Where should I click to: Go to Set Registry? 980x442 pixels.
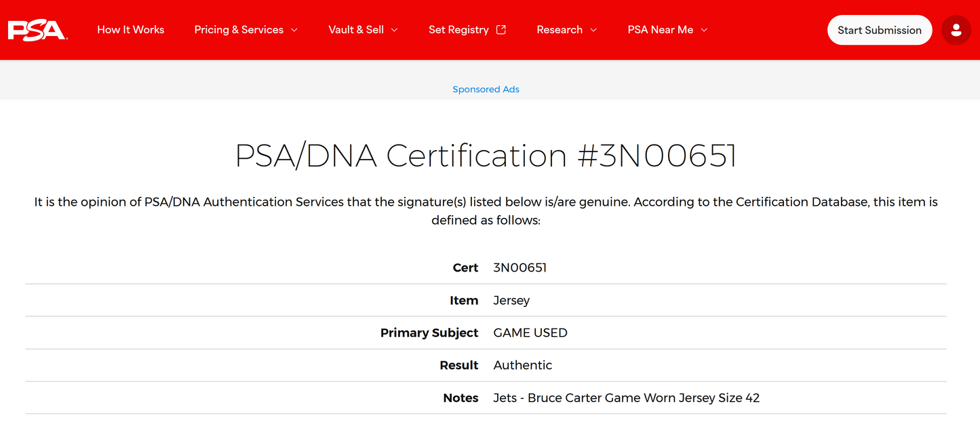click(458, 30)
